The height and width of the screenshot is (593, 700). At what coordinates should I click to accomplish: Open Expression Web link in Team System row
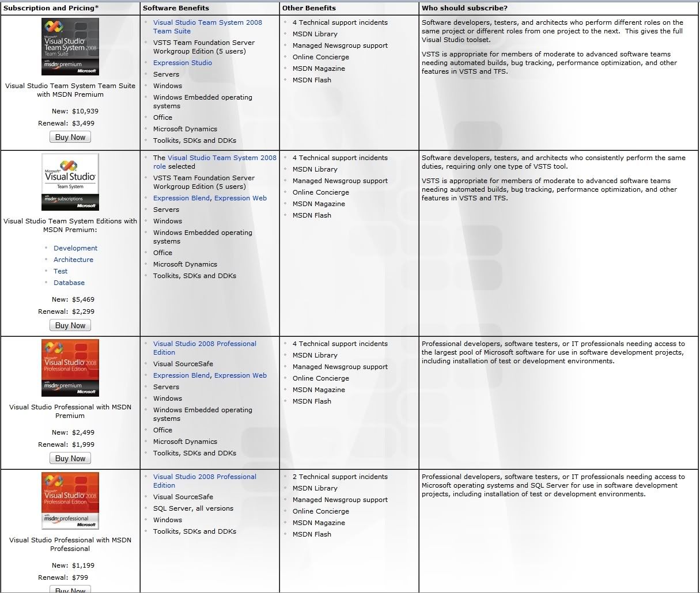pos(240,198)
